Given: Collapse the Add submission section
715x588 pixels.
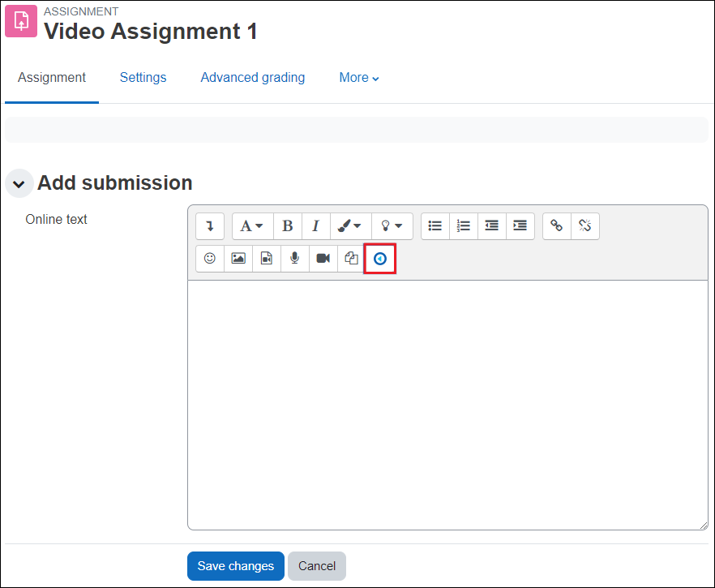Looking at the screenshot, I should 19,183.
